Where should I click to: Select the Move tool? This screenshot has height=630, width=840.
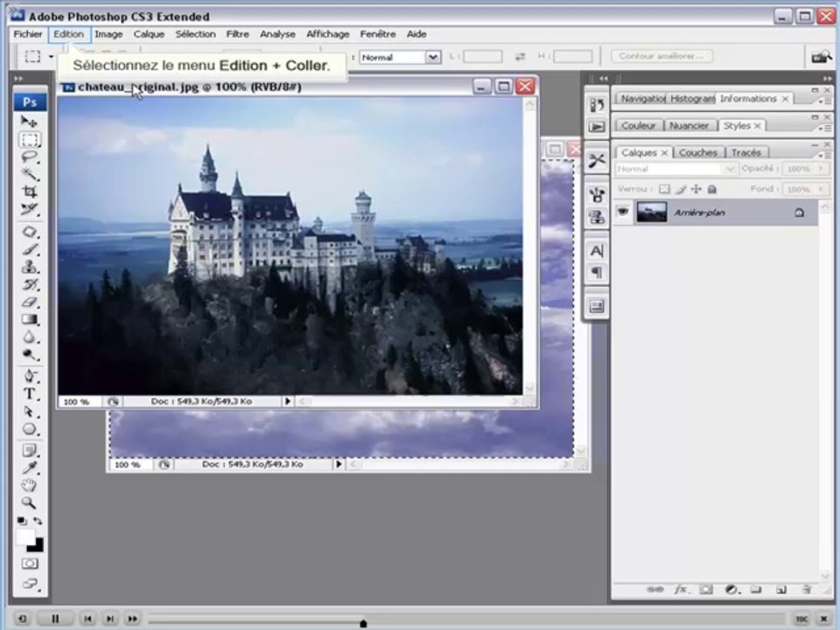(29, 121)
